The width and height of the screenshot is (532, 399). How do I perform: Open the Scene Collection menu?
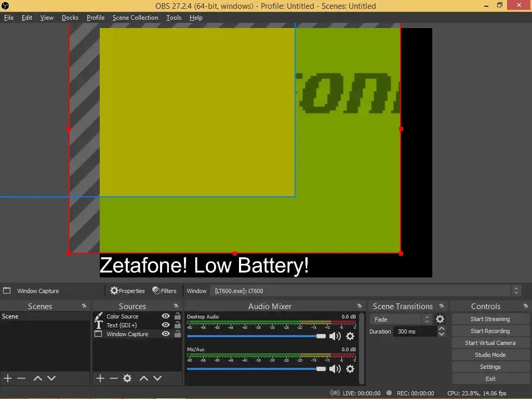(x=136, y=18)
